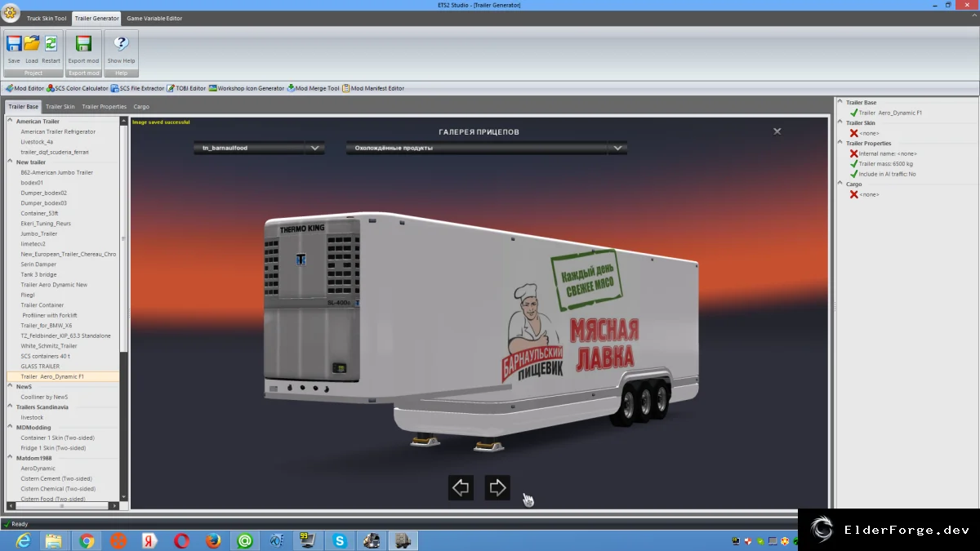Close the trailer gallery with the X
The width and height of the screenshot is (980, 551).
coord(777,131)
